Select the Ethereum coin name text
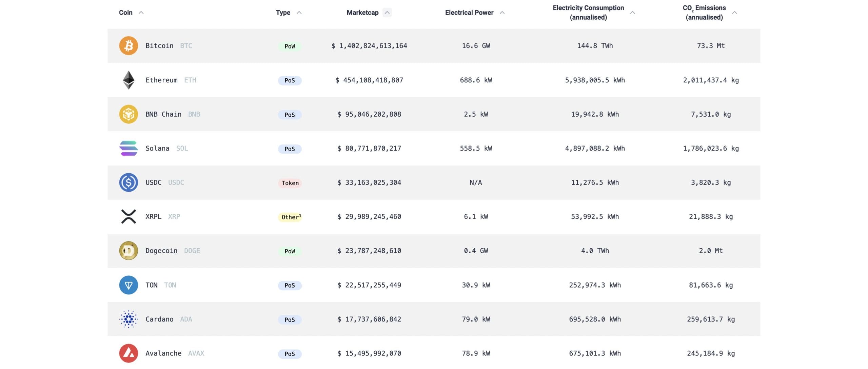The image size is (868, 369). (161, 80)
